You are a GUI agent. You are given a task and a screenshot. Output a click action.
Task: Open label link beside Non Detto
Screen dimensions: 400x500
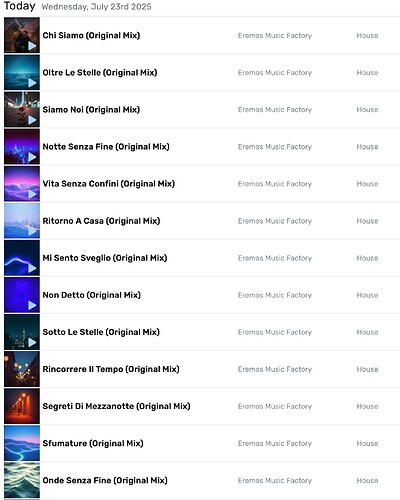(x=275, y=295)
